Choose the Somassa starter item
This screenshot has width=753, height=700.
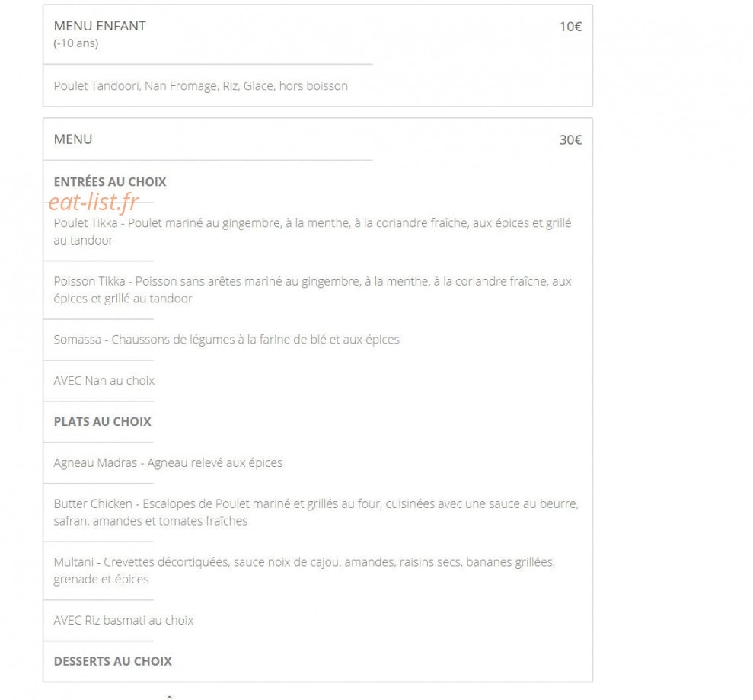pos(226,339)
